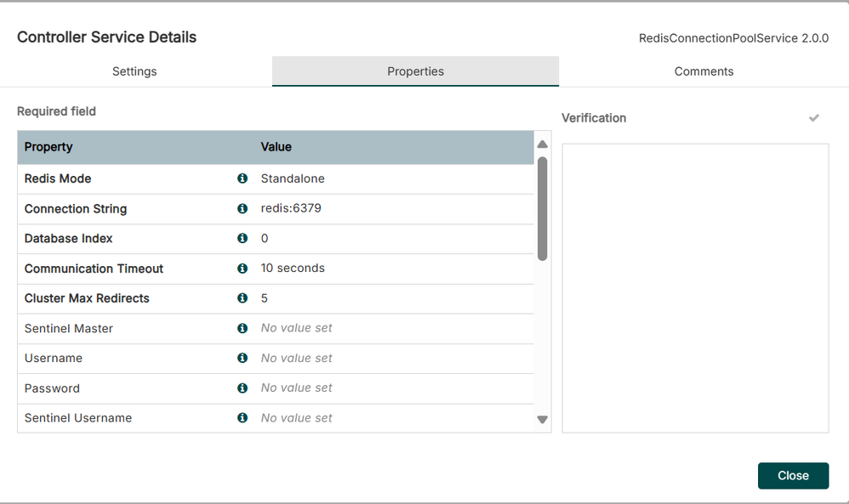Viewport: 849px width, 504px height.
Task: Click the scrollbar down arrow
Action: click(542, 419)
